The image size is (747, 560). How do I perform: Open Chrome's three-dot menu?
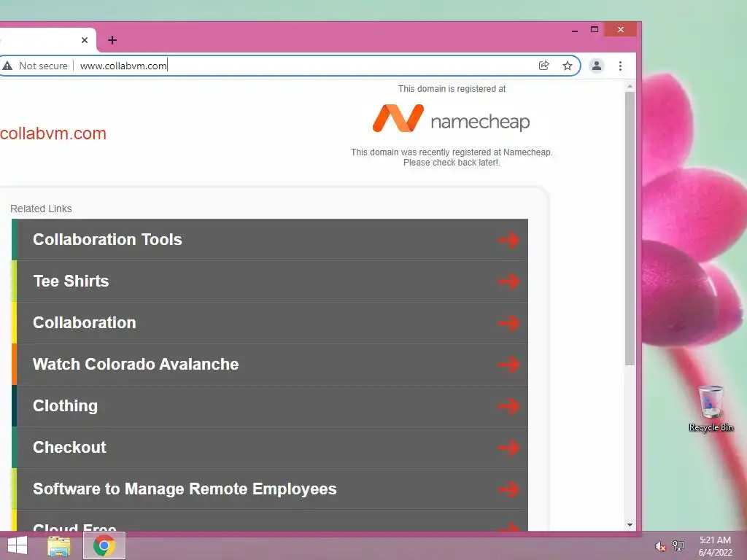point(620,66)
